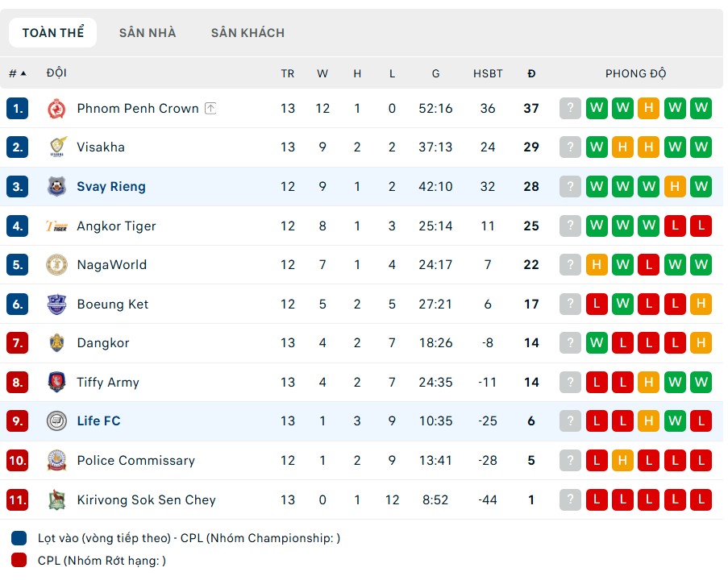Viewport: 728px width, 580px height.
Task: Open the SÂN KHÁCH tab
Action: [248, 33]
